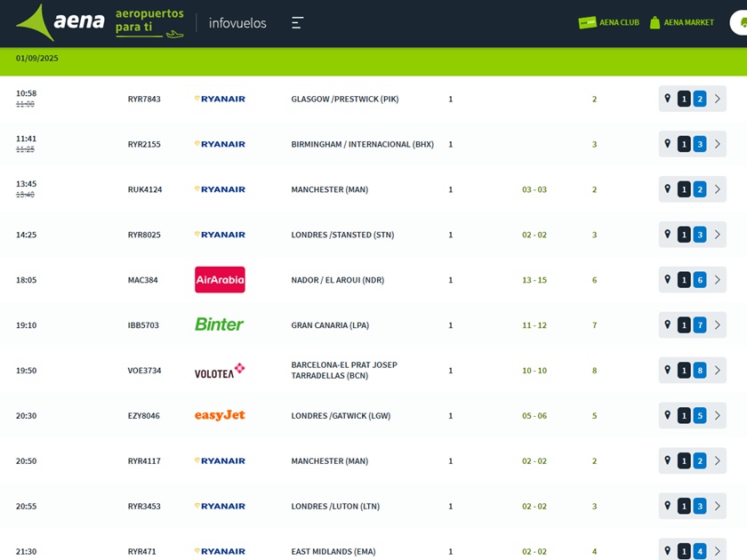Image resolution: width=747 pixels, height=560 pixels.
Task: Click the easyJet airline logo
Action: click(x=220, y=415)
